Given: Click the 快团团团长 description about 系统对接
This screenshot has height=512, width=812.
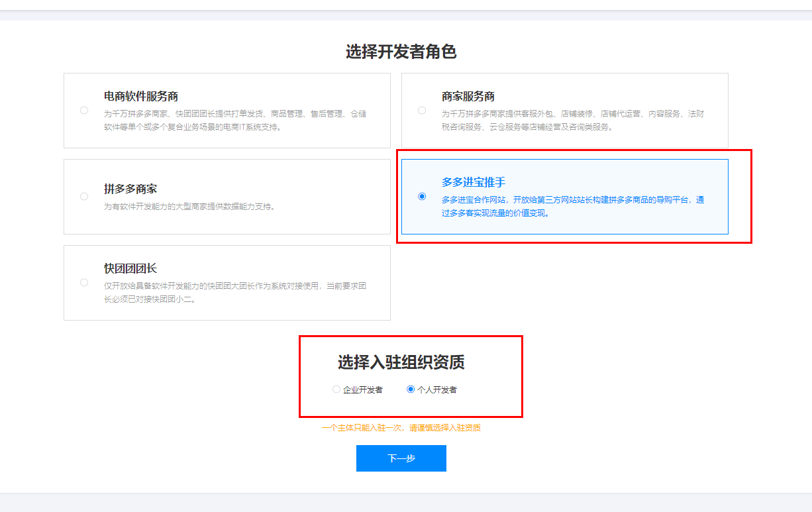Looking at the screenshot, I should [x=235, y=292].
